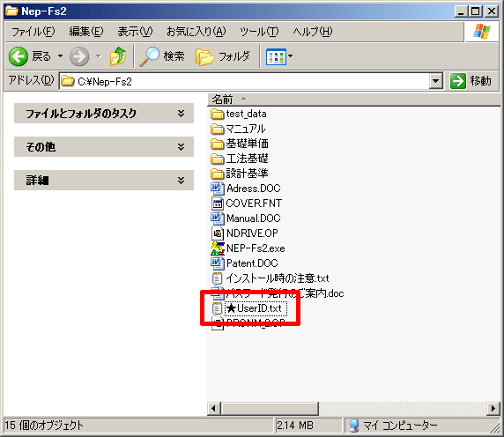Viewport: 504px width, 437px height.
Task: Select the Adress.DOC Word document
Action: tap(246, 189)
